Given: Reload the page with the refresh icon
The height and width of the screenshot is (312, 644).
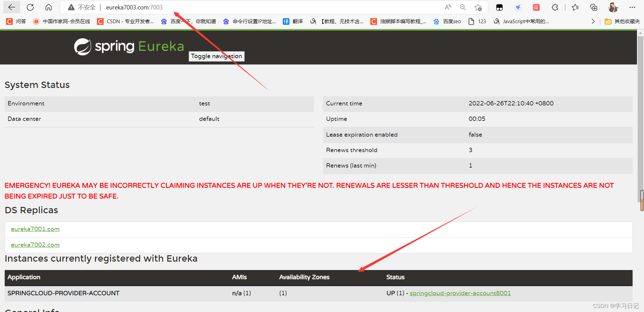Looking at the screenshot, I should (30, 7).
